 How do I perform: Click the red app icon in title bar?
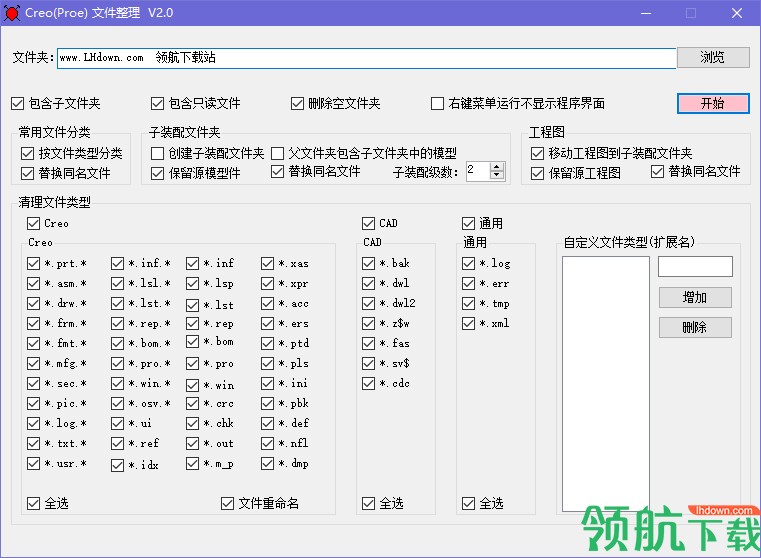[12, 13]
